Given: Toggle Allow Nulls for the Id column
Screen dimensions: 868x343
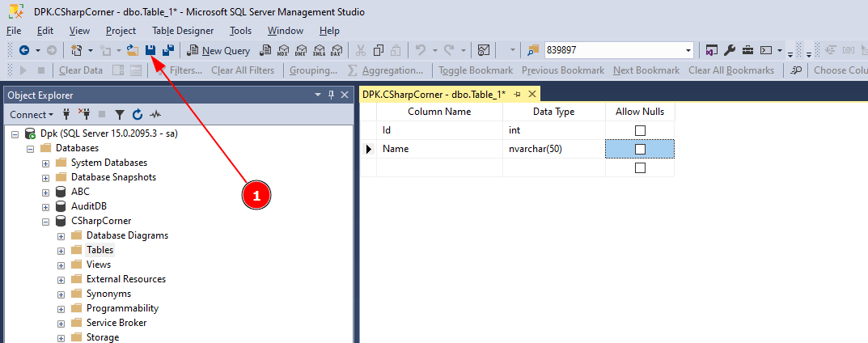Looking at the screenshot, I should click(640, 130).
